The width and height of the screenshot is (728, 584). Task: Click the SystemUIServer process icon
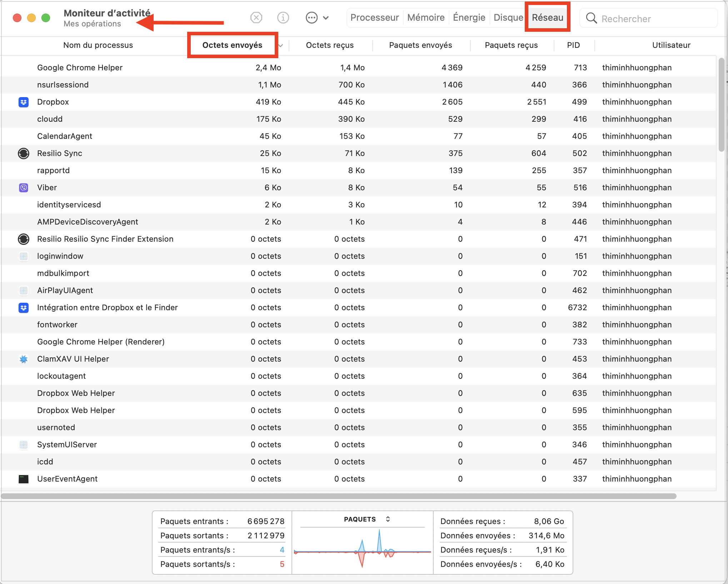click(x=24, y=445)
